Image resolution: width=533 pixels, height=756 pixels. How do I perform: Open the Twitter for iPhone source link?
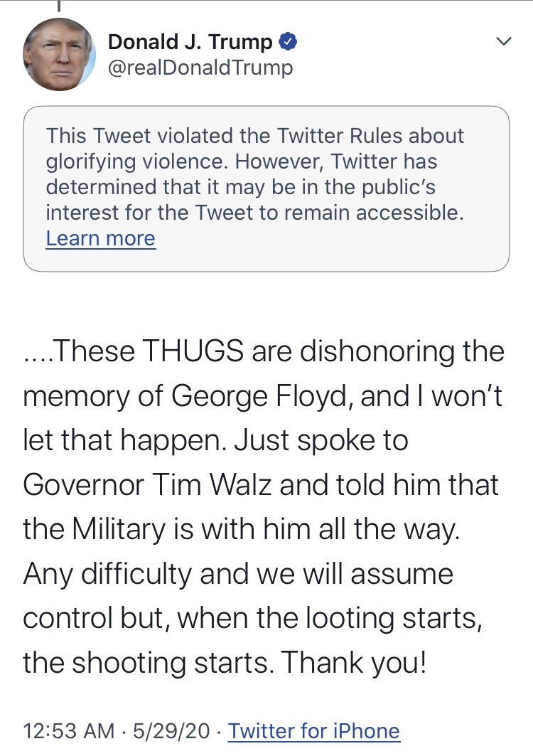(314, 730)
